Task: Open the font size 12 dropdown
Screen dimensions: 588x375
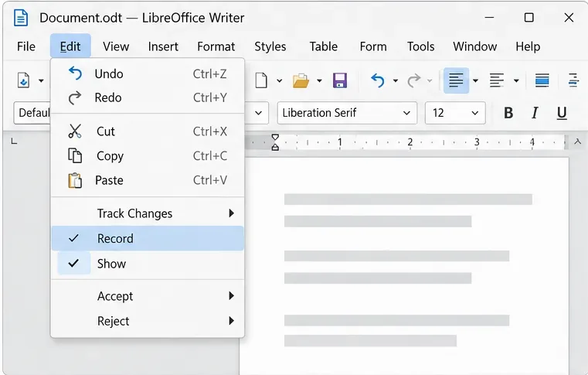Action: coord(474,113)
